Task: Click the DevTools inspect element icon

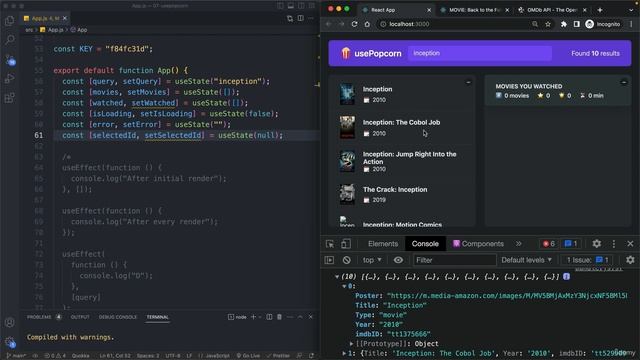Action: (330, 244)
